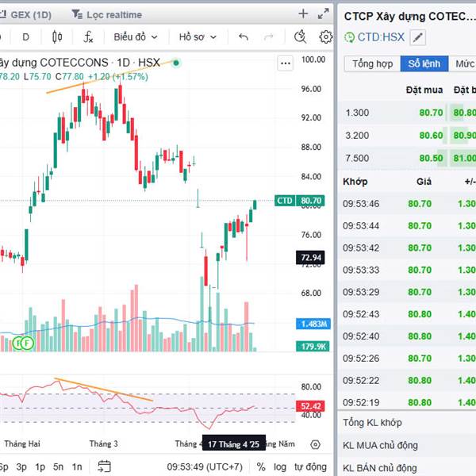The height and width of the screenshot is (476, 476).
Task: Click bid price 80.50 for 7.500
Action: (x=431, y=158)
